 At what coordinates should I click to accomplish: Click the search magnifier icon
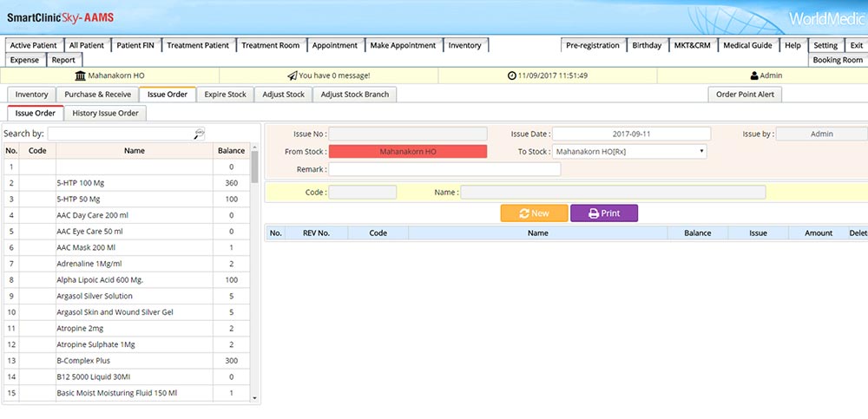coord(200,134)
